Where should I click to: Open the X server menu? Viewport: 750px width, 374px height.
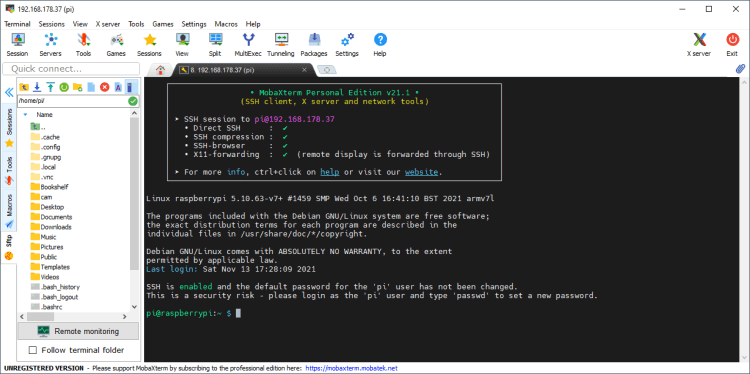click(108, 24)
